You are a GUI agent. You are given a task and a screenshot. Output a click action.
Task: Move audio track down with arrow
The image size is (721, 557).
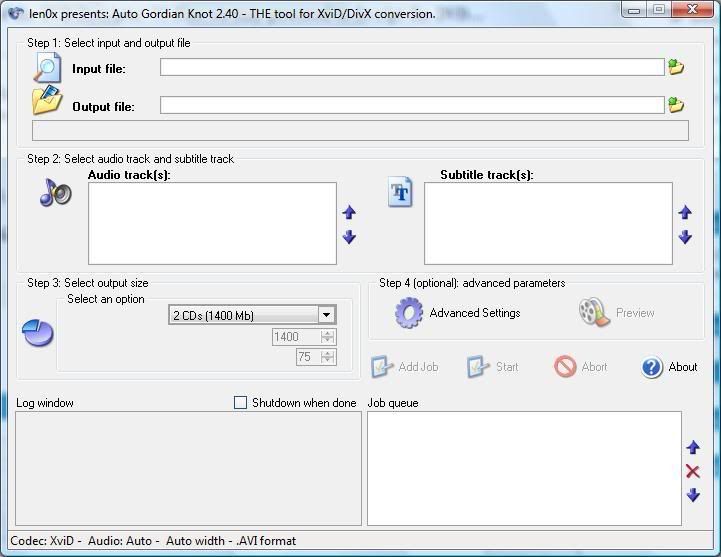[349, 237]
